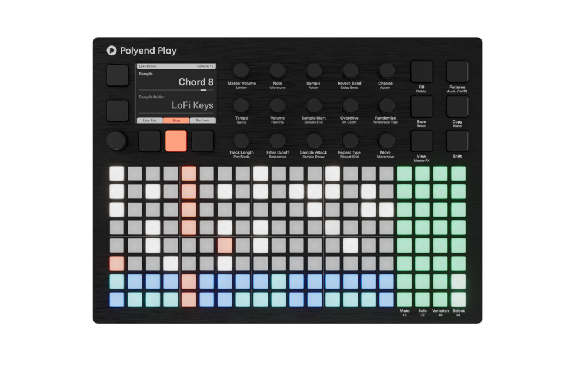Click the Volume / Panning knob
This screenshot has height=368, width=588.
(x=277, y=105)
